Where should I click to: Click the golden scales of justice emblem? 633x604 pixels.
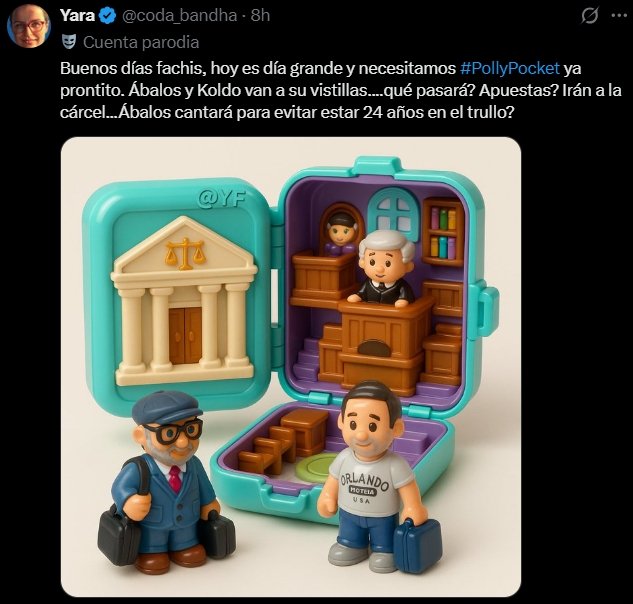click(185, 253)
